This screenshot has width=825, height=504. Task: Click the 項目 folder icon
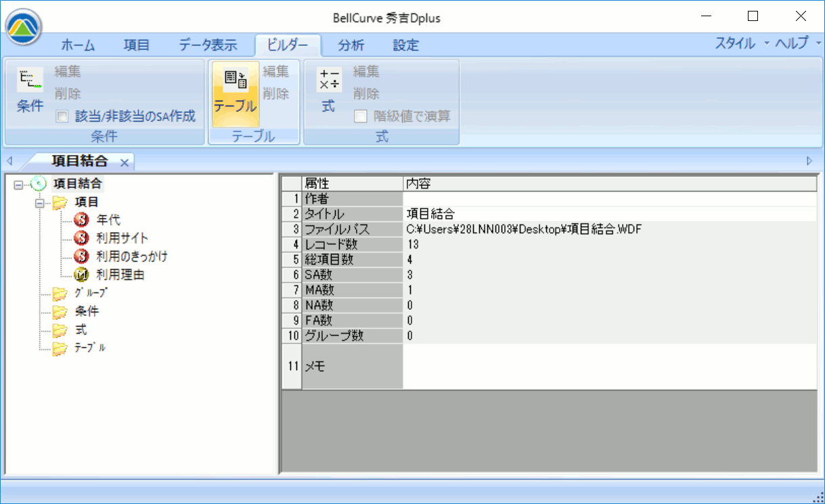click(x=60, y=202)
